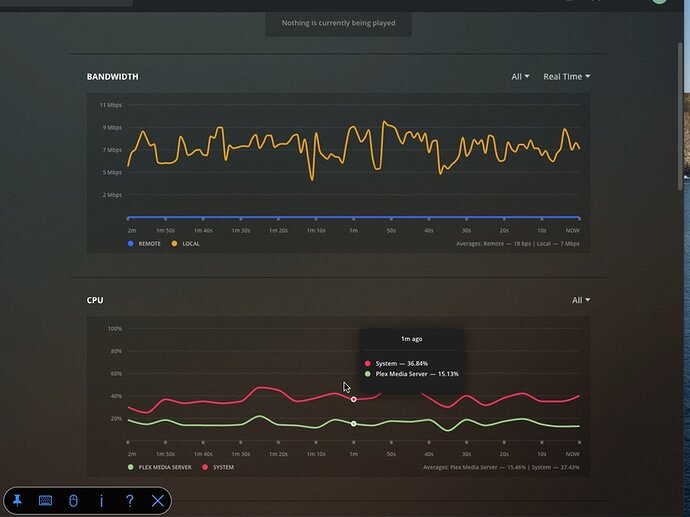Click the BANDWIDTH section heading

113,77
